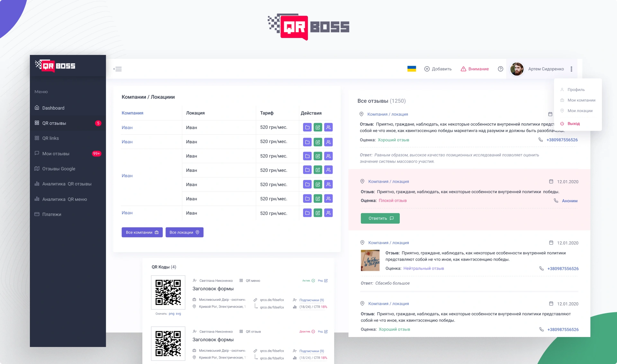Viewport: 617px width, 364px height.
Task: Click the Внимание warning triangle
Action: coord(463,69)
